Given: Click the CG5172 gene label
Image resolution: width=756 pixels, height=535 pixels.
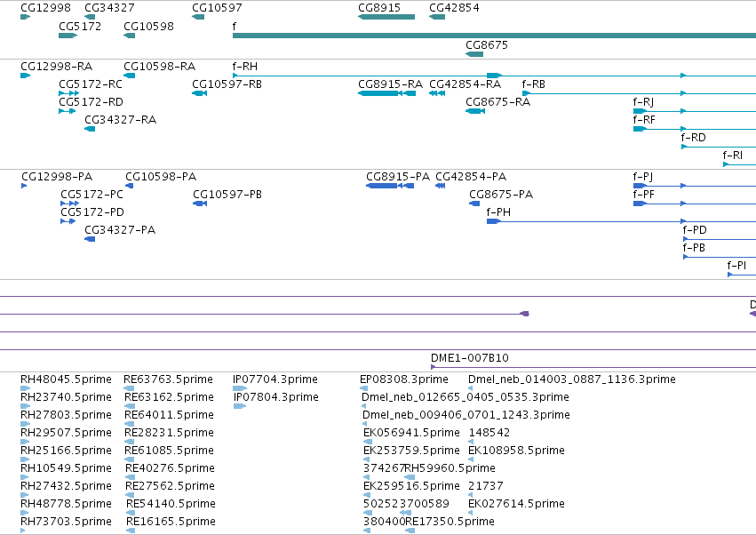Looking at the screenshot, I should pos(80,26).
